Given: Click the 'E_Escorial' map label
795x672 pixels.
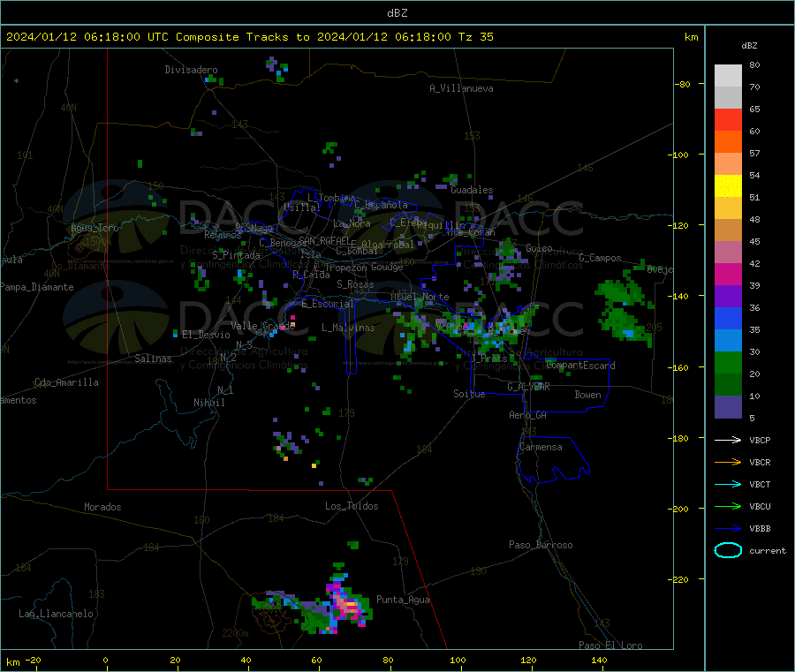Looking at the screenshot, I should click(328, 304).
